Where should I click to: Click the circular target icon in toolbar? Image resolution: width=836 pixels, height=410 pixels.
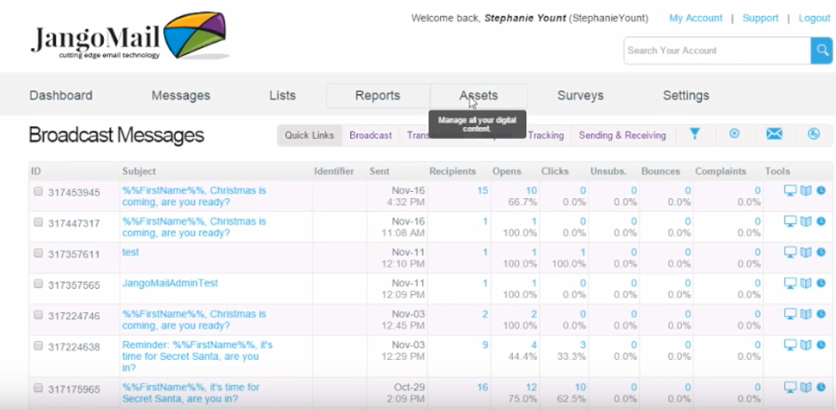(x=734, y=134)
